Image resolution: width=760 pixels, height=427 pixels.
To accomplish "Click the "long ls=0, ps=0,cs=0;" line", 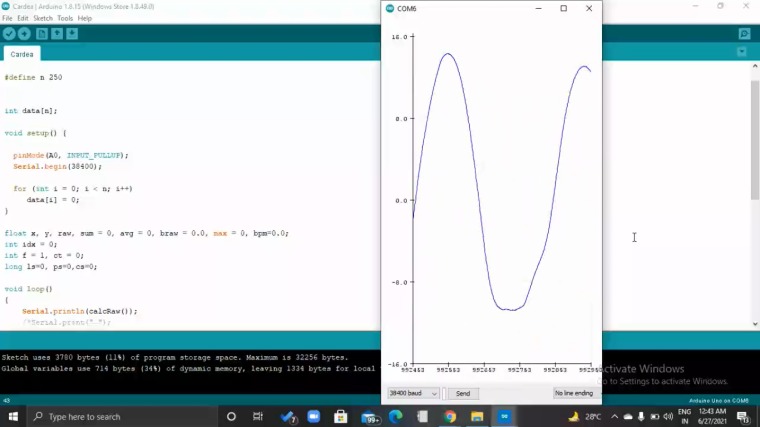I will (50, 267).
